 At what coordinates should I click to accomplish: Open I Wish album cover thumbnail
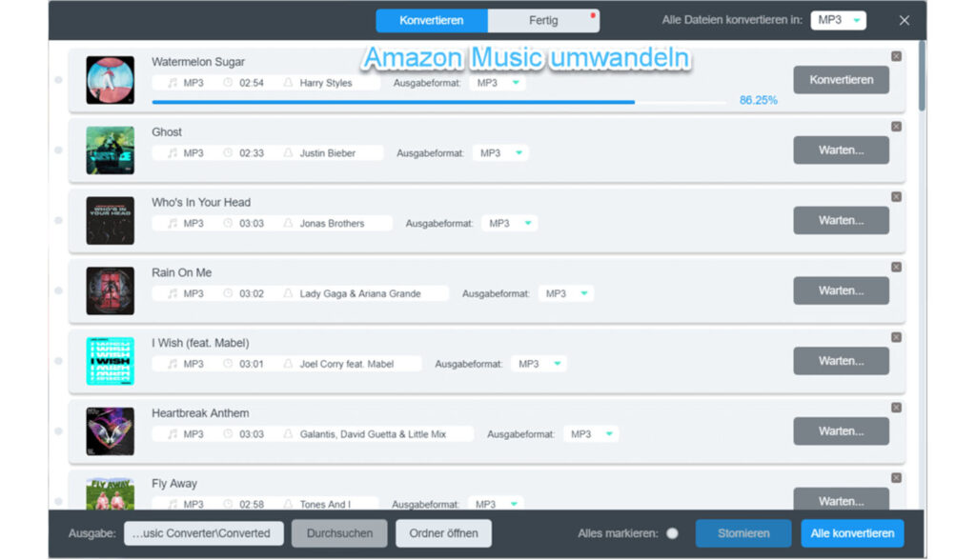(x=111, y=362)
